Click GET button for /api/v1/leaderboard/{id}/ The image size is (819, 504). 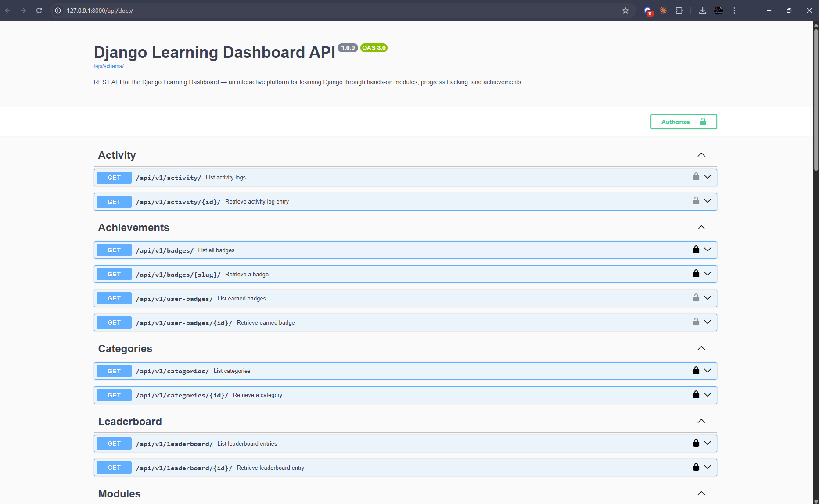[114, 468]
